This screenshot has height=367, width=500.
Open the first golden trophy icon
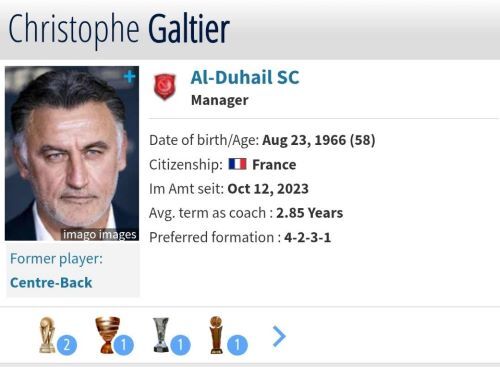coord(47,335)
